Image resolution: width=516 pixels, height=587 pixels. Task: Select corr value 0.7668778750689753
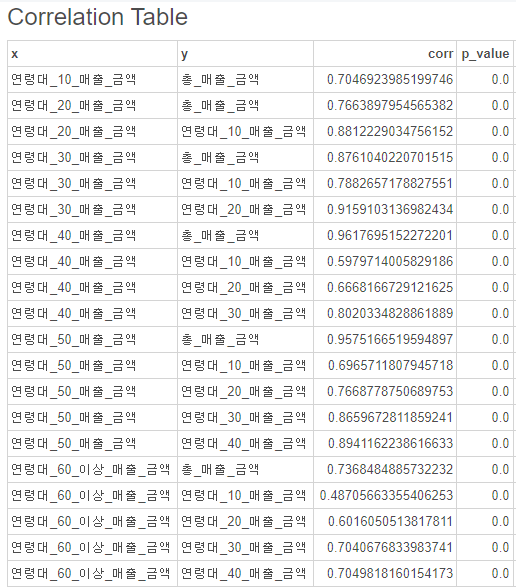(x=390, y=392)
